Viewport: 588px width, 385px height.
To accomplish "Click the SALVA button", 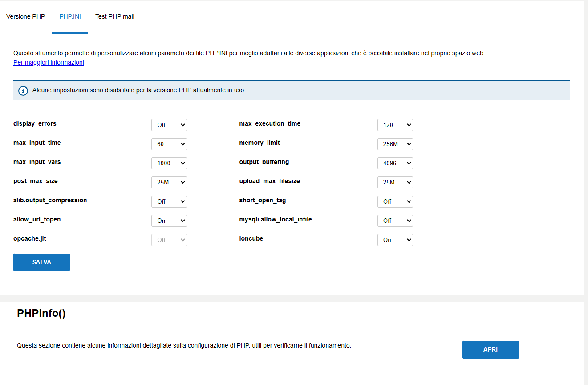I will click(41, 262).
